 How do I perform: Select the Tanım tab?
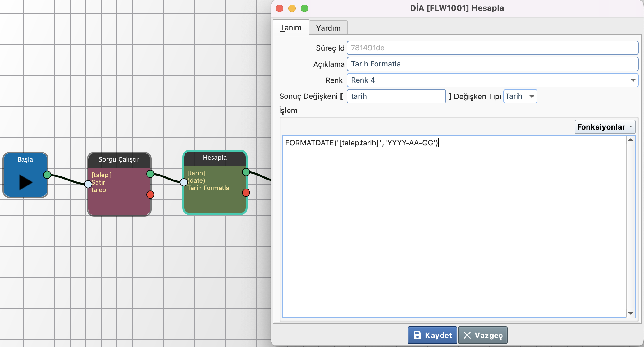click(x=290, y=28)
